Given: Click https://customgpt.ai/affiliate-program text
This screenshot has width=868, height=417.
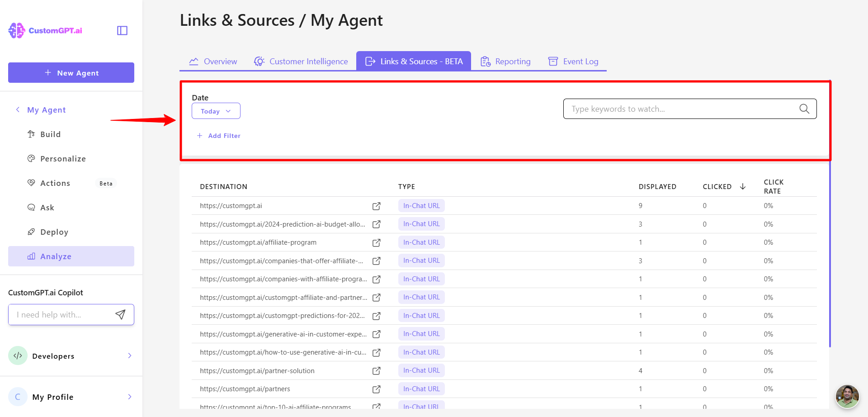Looking at the screenshot, I should (258, 242).
